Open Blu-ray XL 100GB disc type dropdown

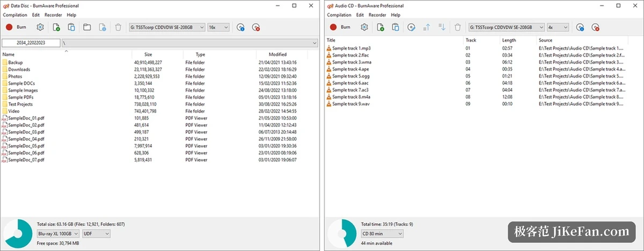(x=58, y=234)
